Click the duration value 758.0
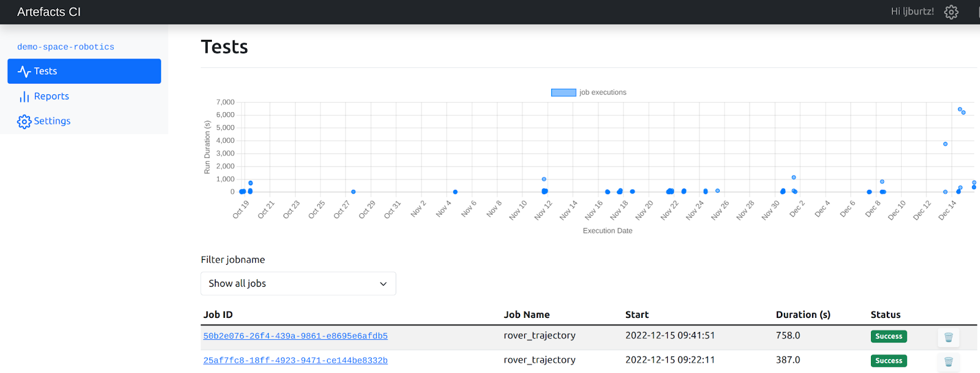Screen dimensions: 980x373 coord(788,335)
